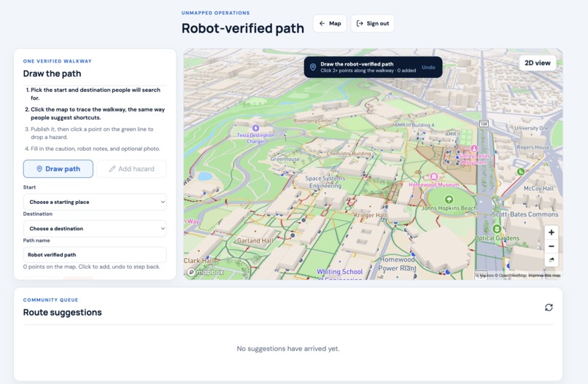588x384 pixels.
Task: Click Space Systems Engineering label
Action: tap(325, 182)
